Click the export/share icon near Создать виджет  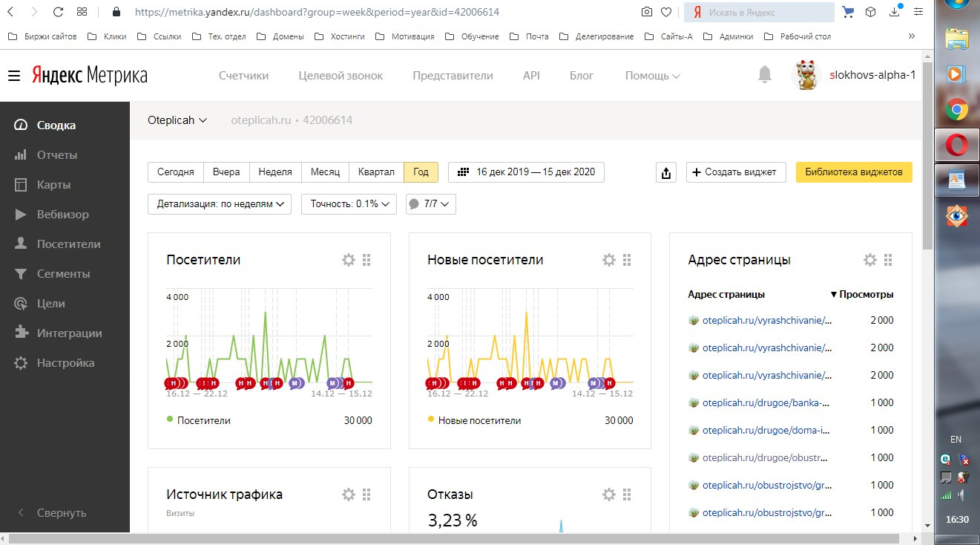coord(665,172)
